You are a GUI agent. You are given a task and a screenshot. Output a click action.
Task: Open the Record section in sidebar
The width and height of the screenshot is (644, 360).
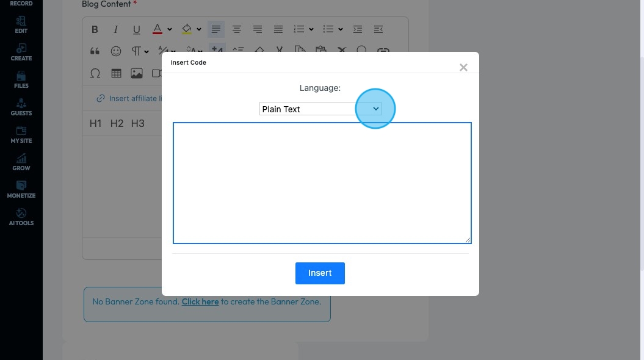point(21,3)
